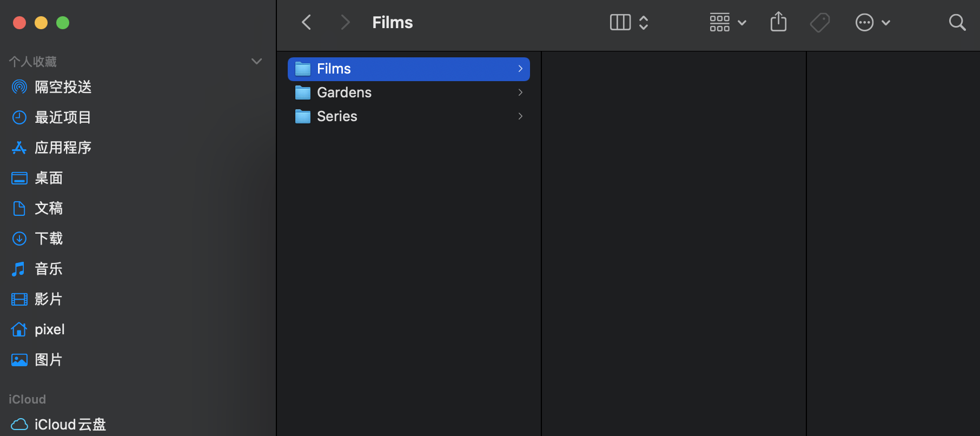
Task: Click the green maximize window button
Action: [x=63, y=23]
